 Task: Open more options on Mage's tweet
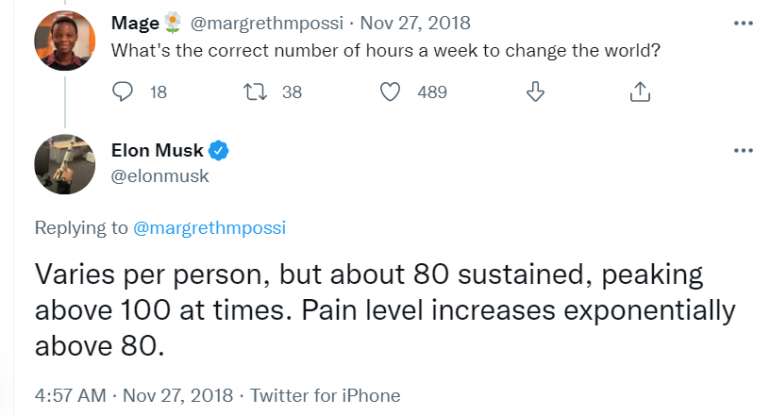click(742, 22)
